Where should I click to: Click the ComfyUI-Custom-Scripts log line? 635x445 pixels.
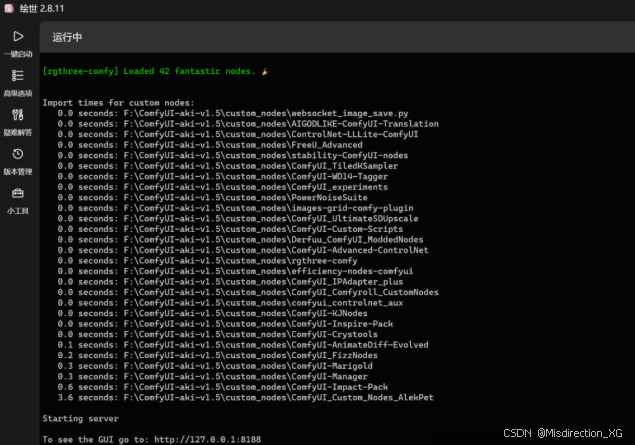pyautogui.click(x=230, y=229)
